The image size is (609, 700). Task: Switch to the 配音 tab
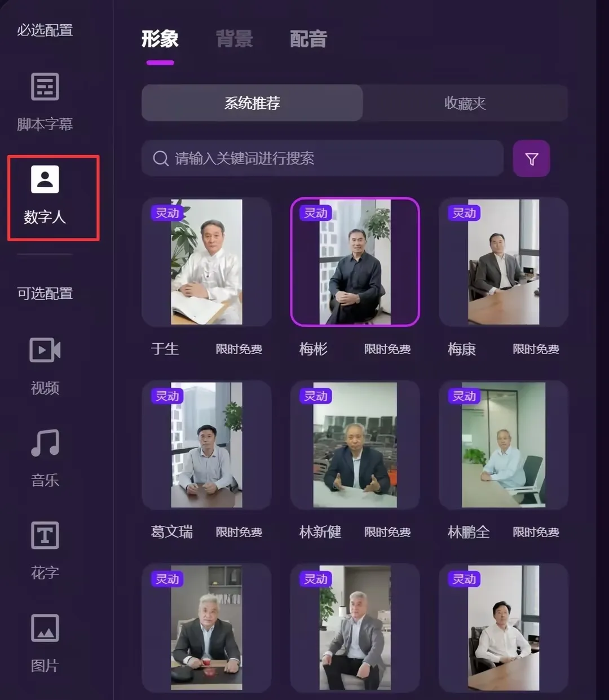pyautogui.click(x=308, y=39)
